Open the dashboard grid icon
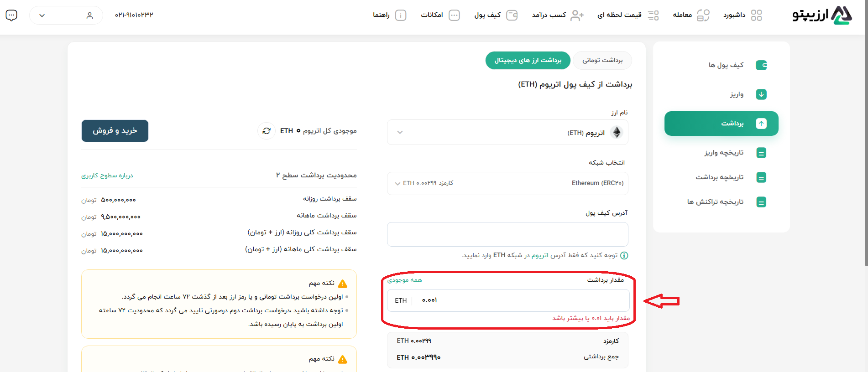This screenshot has height=372, width=868. [756, 15]
